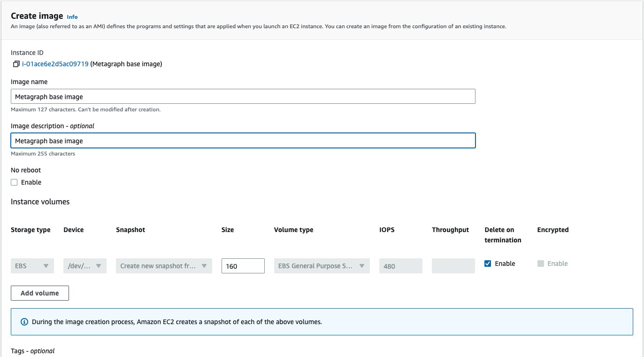Image resolution: width=644 pixels, height=357 pixels.
Task: Click the IOPS field showing 480
Action: click(x=400, y=266)
